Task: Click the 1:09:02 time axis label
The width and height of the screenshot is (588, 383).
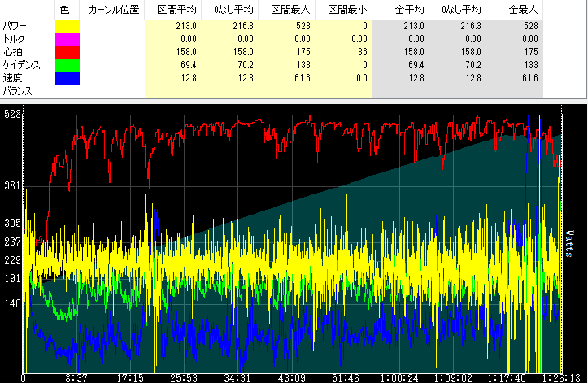Action: [453, 378]
